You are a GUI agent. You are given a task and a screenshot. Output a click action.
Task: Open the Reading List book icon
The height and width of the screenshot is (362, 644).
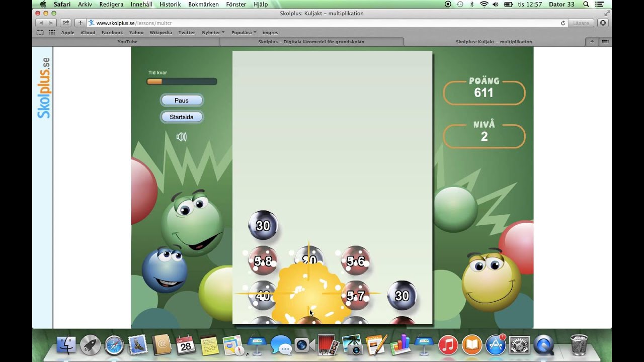click(x=40, y=32)
